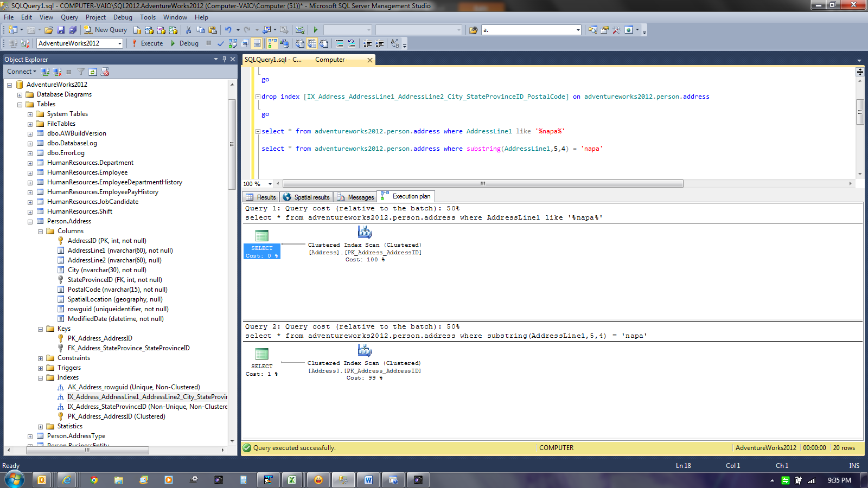This screenshot has height=488, width=868.
Task: Open Microsoft Word from the taskbar
Action: coord(368,480)
